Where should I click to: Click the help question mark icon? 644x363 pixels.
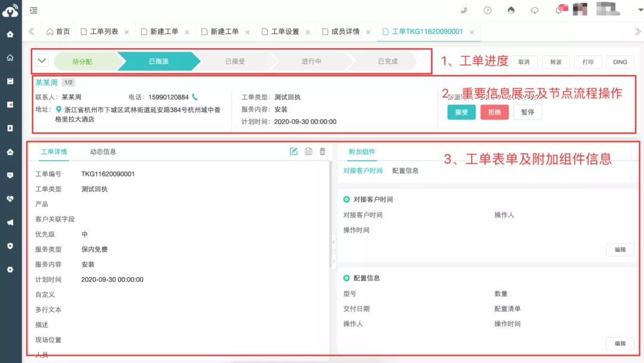point(488,10)
